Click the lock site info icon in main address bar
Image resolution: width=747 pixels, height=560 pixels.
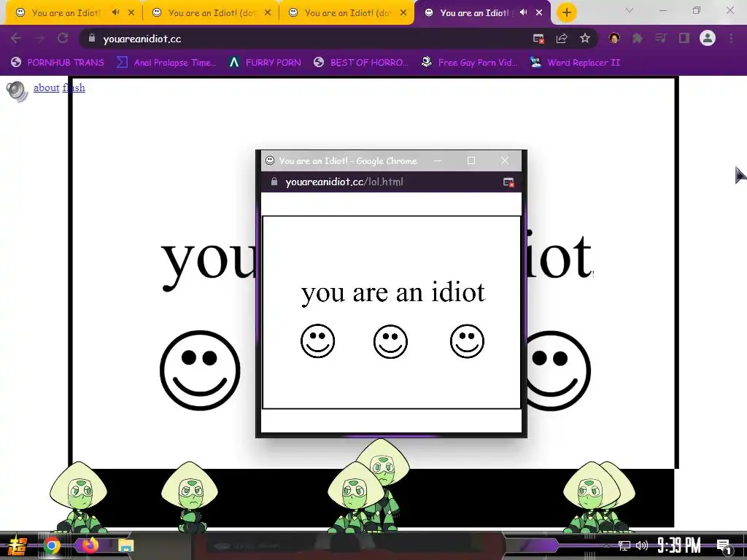click(x=92, y=38)
